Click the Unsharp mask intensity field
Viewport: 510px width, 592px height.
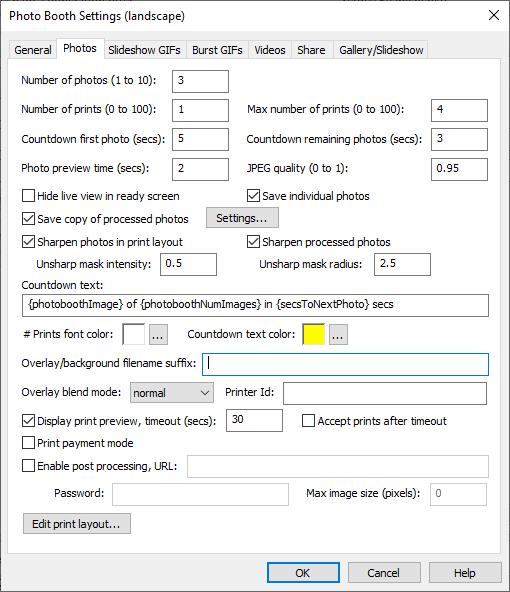click(188, 264)
